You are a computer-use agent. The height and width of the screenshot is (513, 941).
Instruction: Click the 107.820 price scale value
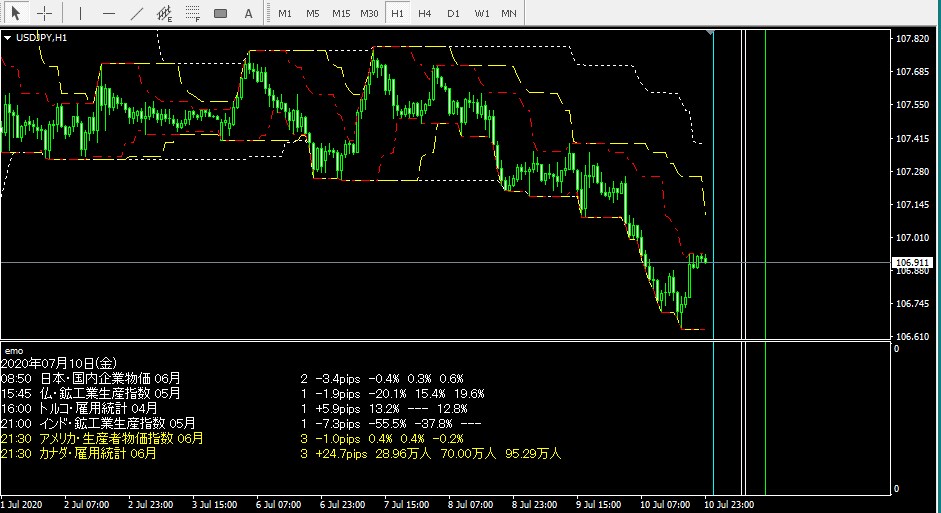click(912, 38)
